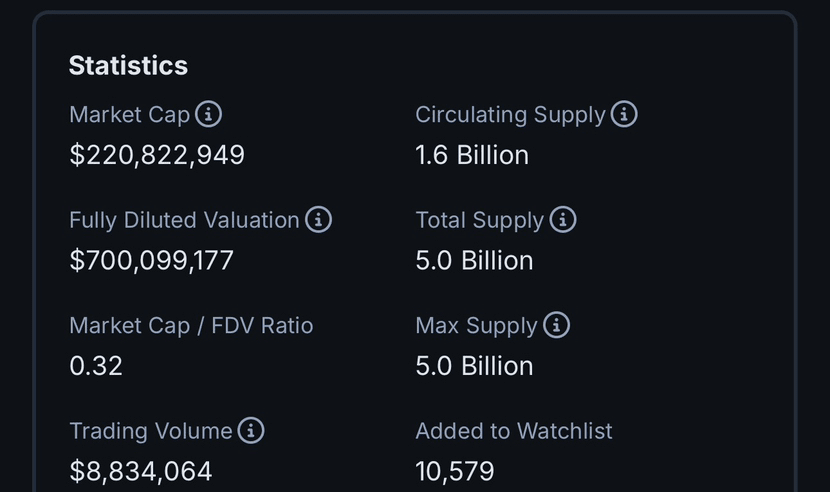Click the Added to Watchlist label
830x492 pixels.
point(514,431)
